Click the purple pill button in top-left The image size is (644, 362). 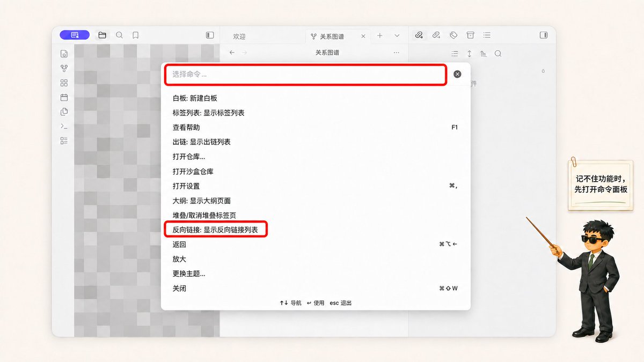click(75, 35)
